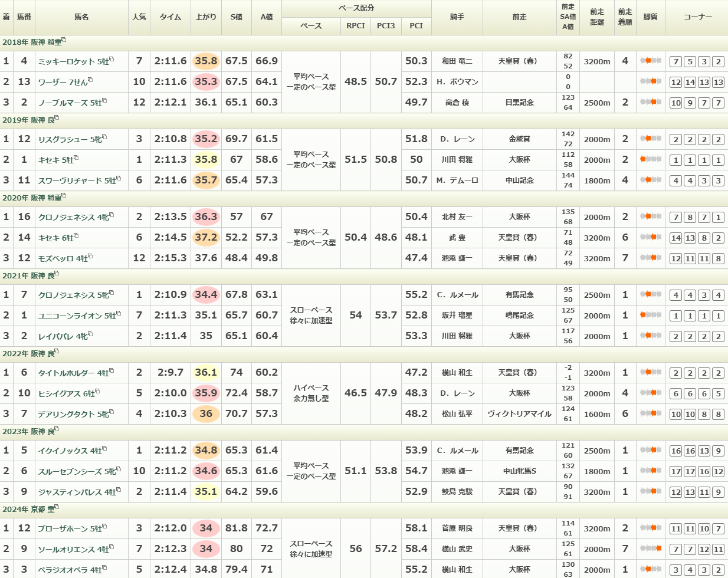The image size is (728, 578).
Task: Click popup icon beside ミッキーロケット 5牡
Action: coord(112,60)
